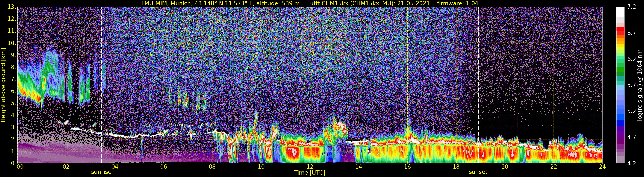The image size is (644, 177).
Task: Click the 'sunset' label below the axis
Action: (478, 172)
